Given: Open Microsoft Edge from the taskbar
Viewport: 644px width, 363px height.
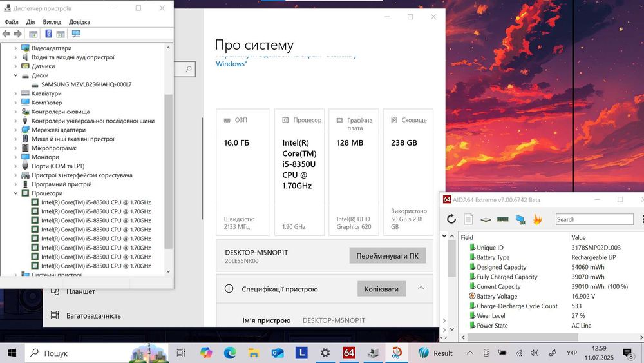Looking at the screenshot, I should 230,353.
